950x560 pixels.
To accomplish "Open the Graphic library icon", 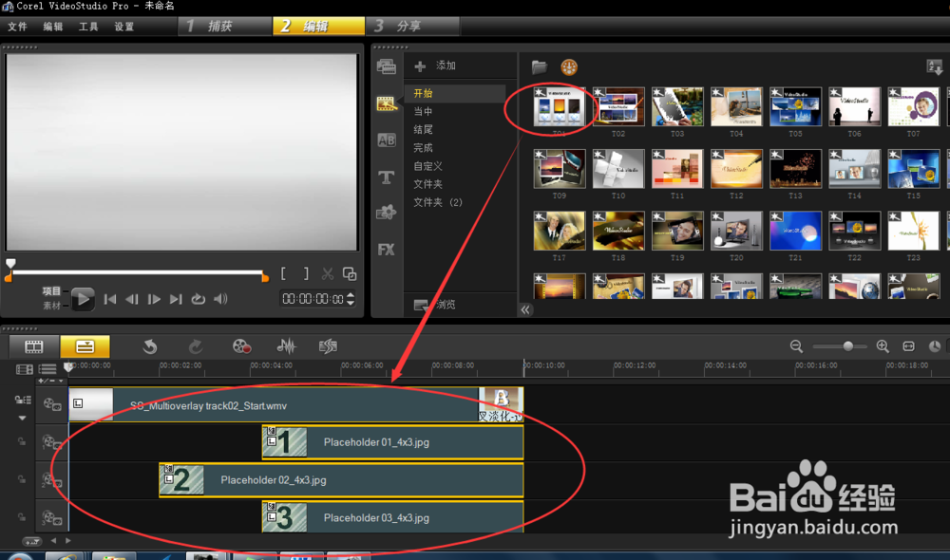I will coord(386,213).
